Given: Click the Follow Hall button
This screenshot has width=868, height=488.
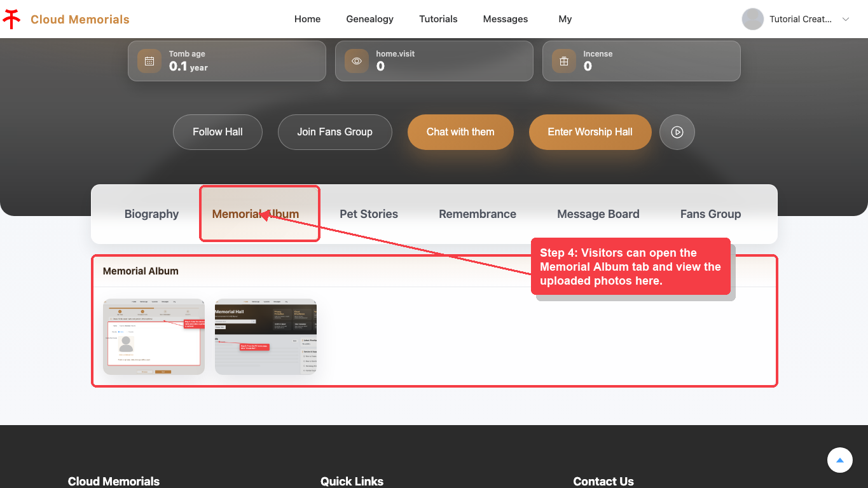Looking at the screenshot, I should (217, 132).
